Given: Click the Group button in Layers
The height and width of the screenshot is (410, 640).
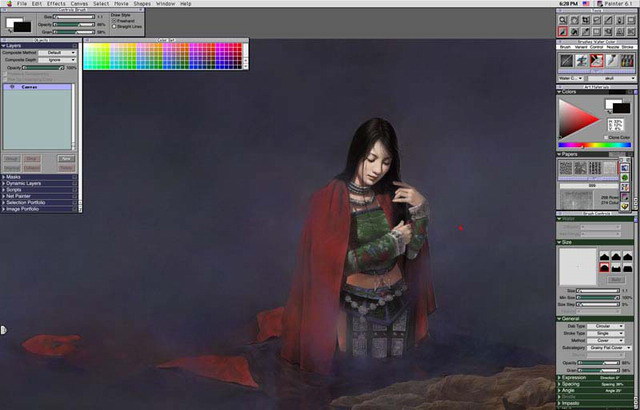Looking at the screenshot, I should click(12, 158).
